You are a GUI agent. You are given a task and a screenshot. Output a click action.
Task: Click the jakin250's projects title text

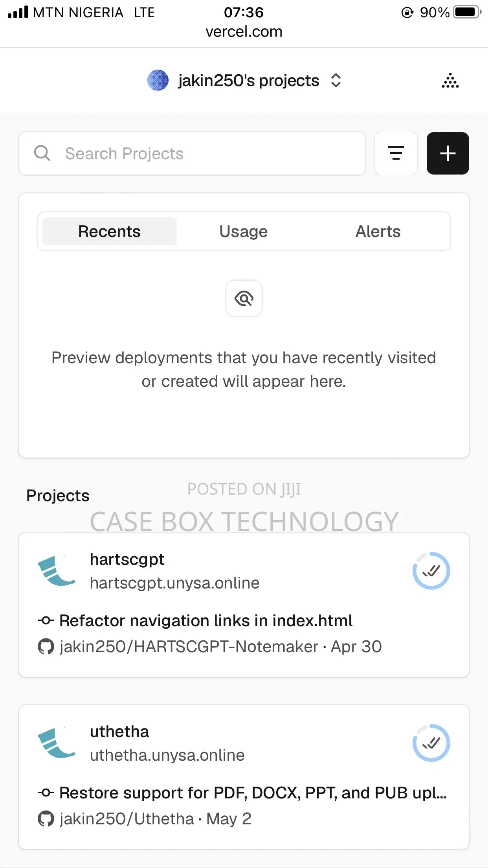[248, 81]
